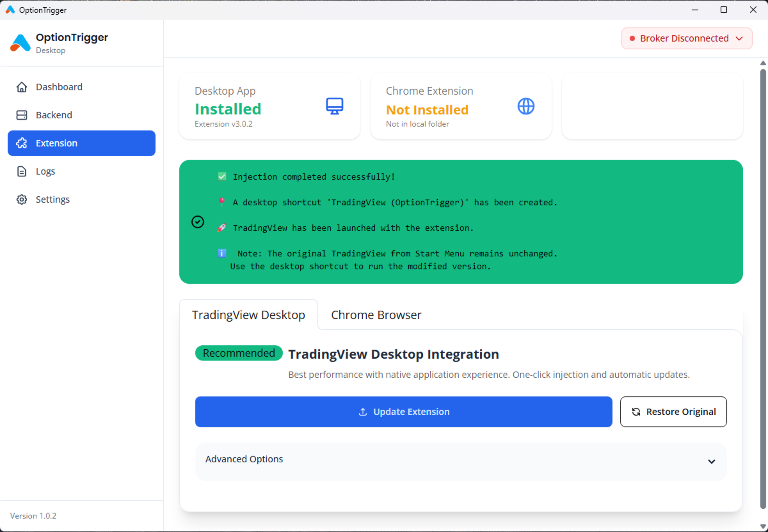Click the Dashboard home icon
768x532 pixels.
coord(22,87)
